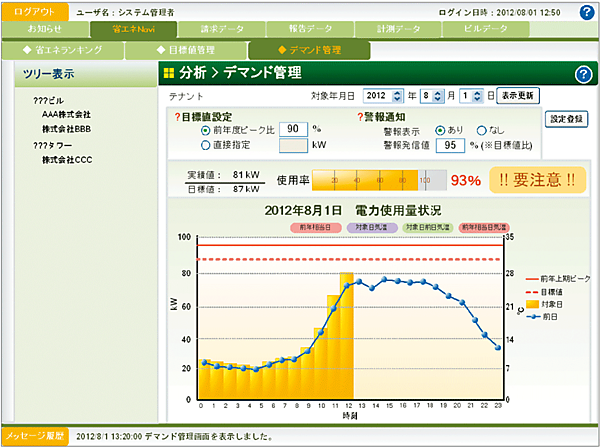Image resolution: width=600 pixels, height=448 pixels.
Task: Select ???ビル in the tree
Action: (48, 101)
